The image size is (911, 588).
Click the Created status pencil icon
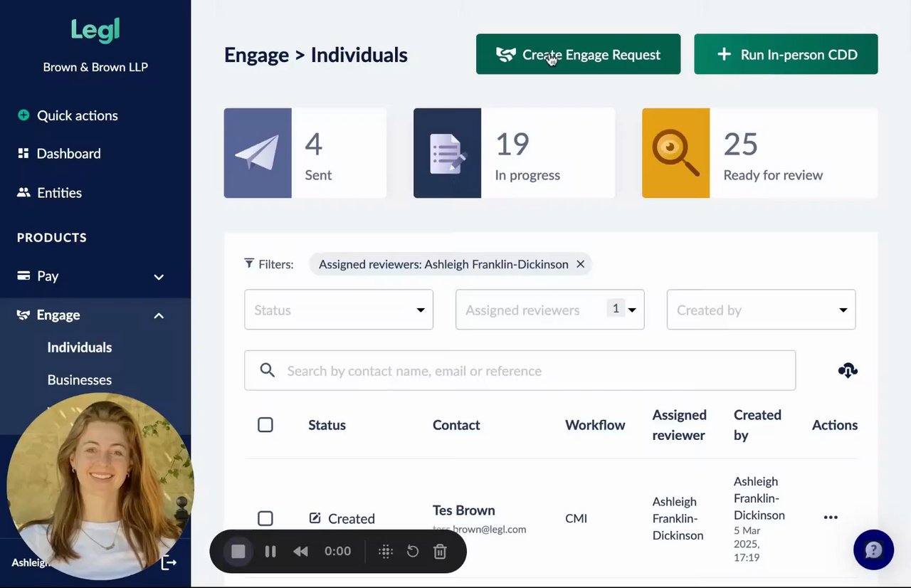(315, 518)
